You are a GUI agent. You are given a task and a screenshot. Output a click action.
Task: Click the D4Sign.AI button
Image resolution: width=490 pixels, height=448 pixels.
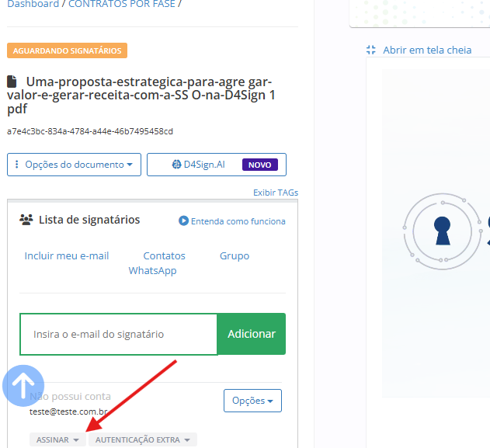tap(217, 165)
